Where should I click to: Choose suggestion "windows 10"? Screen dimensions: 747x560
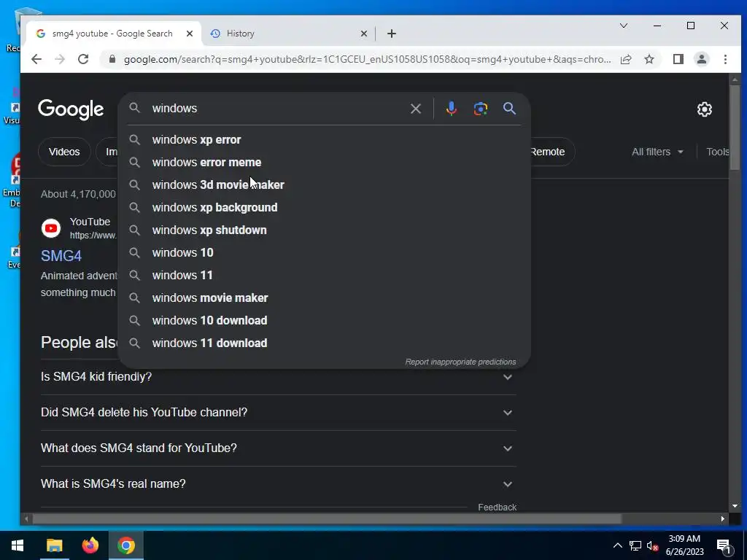coord(324,253)
